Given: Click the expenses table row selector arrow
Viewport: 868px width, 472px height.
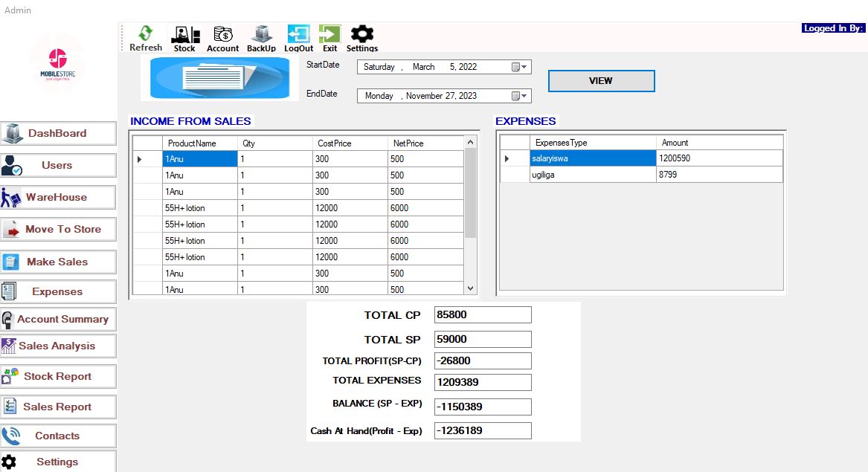Looking at the screenshot, I should (x=507, y=159).
